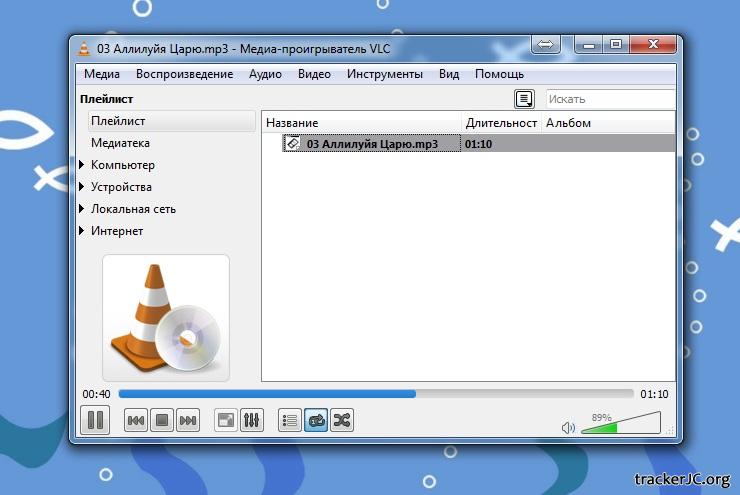Skip to the previous track
Screen dimensions: 740x495
pyautogui.click(x=136, y=421)
